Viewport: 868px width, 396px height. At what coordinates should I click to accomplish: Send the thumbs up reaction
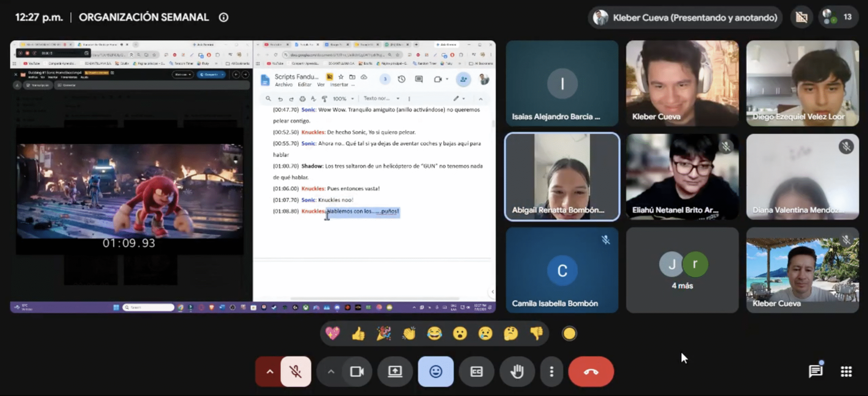358,334
